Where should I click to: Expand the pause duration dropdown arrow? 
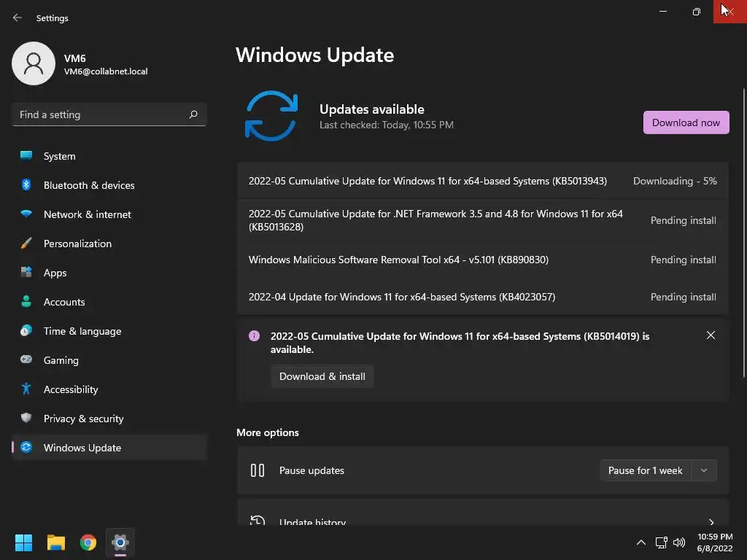pyautogui.click(x=704, y=470)
